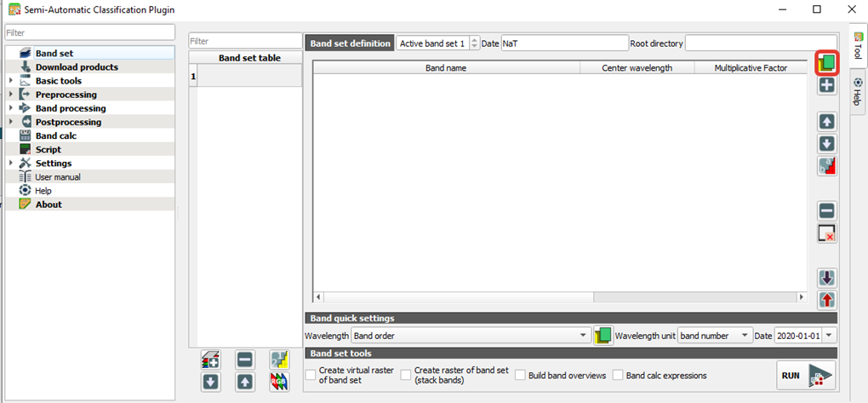Viewport: 868px width, 403px height.
Task: Sort band sets by date icon
Action: 280,360
